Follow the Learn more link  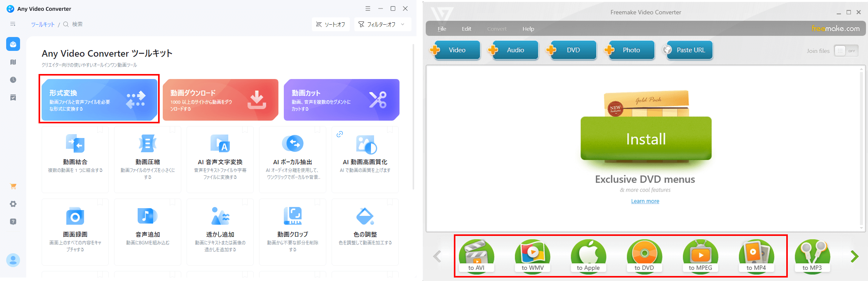click(x=645, y=201)
